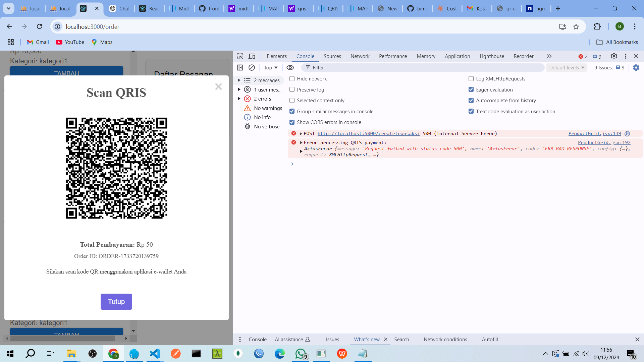Image resolution: width=644 pixels, height=362 pixels.
Task: Click the live expression eye icon
Action: [x=290, y=68]
